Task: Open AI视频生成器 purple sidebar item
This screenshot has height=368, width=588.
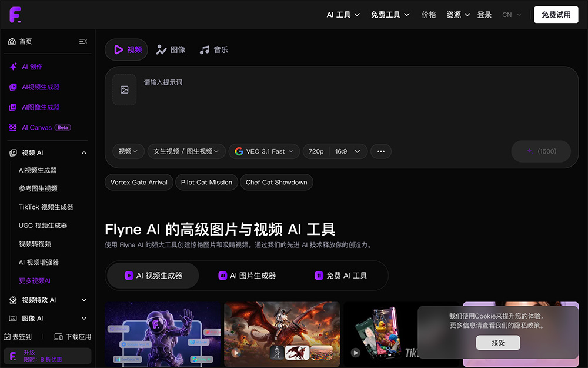Action: tap(35, 87)
